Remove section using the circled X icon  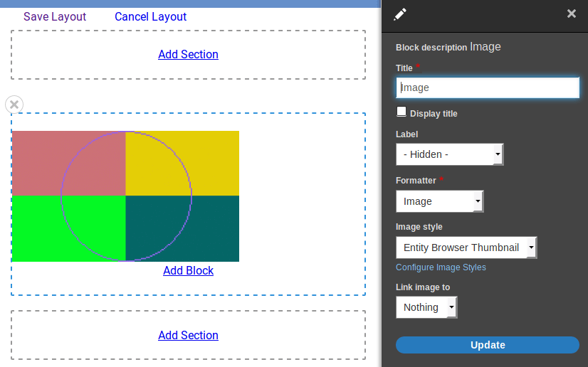coord(14,105)
